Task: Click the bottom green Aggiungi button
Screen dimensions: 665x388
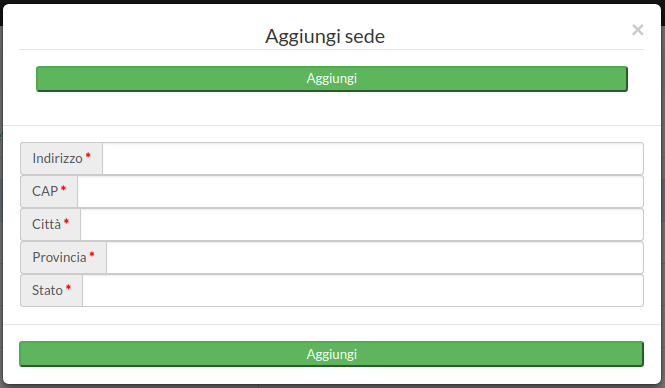Action: pyautogui.click(x=332, y=354)
